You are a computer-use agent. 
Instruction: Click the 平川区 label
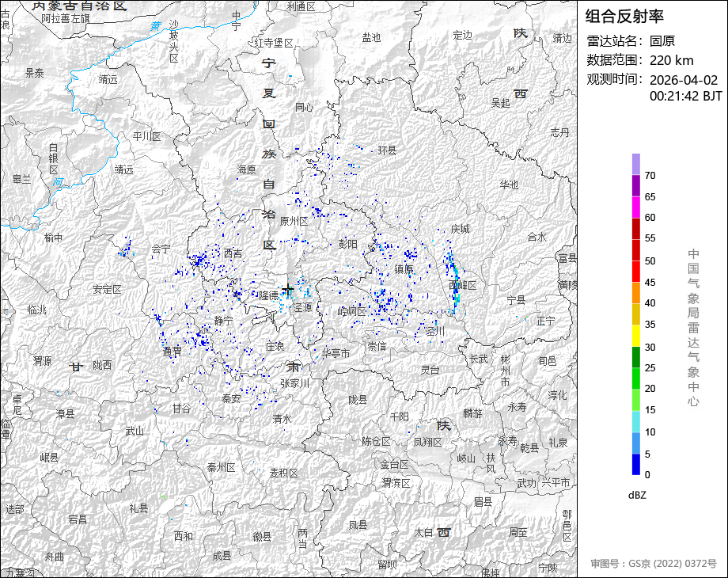[146, 136]
